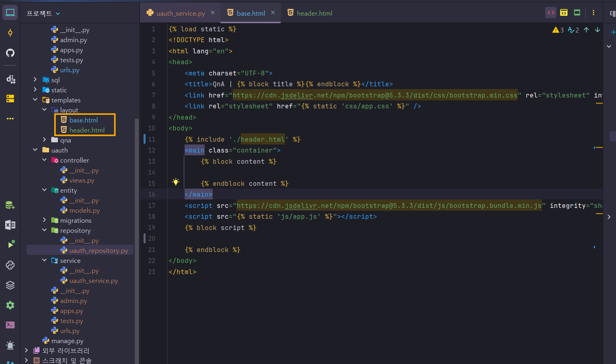Image resolution: width=616 pixels, height=364 pixels.
Task: Click bootstrap.min.css CDN link on line 7
Action: click(x=375, y=95)
